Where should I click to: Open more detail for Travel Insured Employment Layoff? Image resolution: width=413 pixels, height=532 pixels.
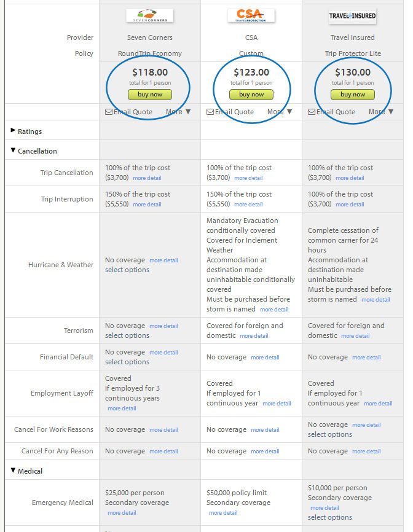click(378, 404)
